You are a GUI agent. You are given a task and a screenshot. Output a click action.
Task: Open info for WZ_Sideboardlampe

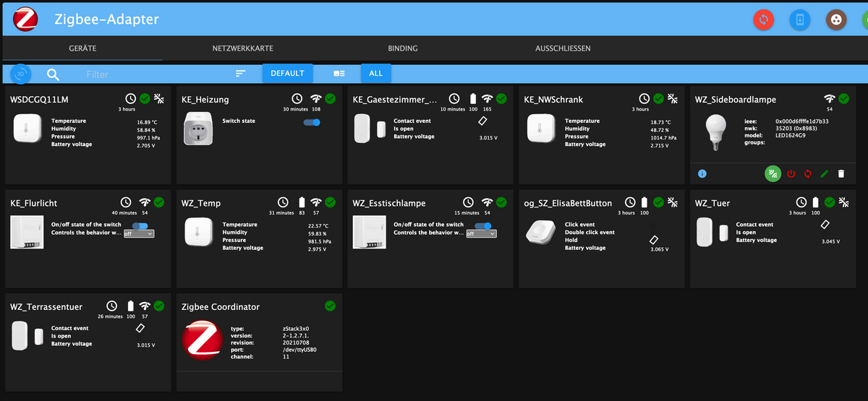tap(702, 173)
